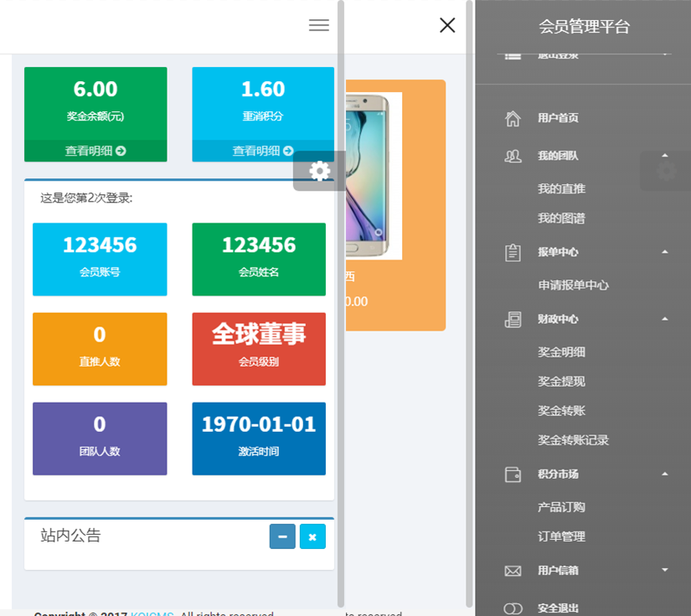Click the 这是您第2次登录 text

pos(86,198)
